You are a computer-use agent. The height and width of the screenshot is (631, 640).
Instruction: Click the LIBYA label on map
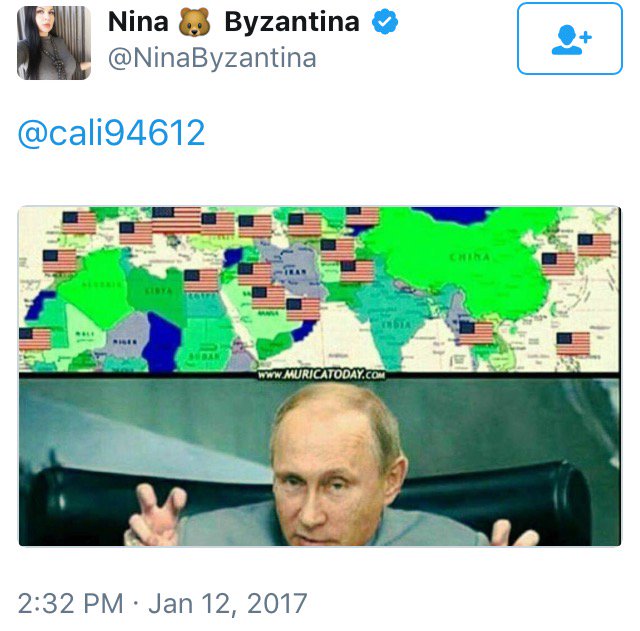[x=158, y=291]
